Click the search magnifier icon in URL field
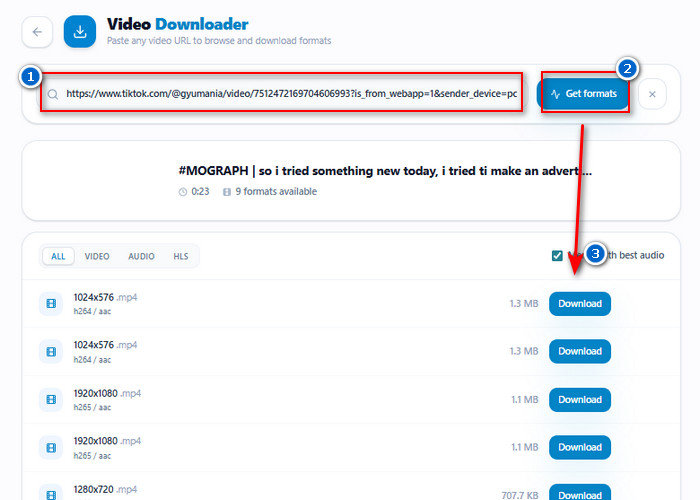This screenshot has height=500, width=700. [53, 94]
